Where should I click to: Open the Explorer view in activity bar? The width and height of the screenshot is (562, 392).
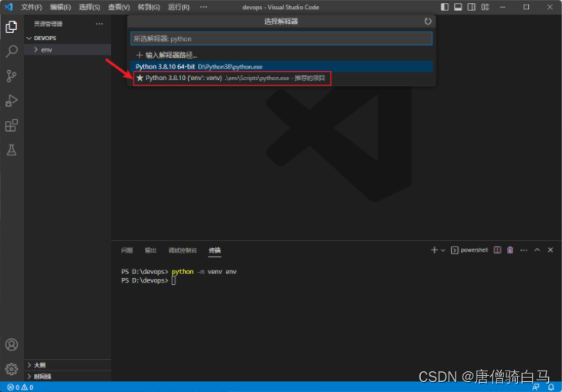[12, 27]
